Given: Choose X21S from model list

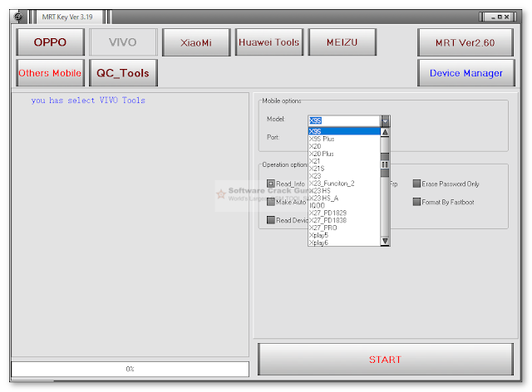Looking at the screenshot, I should click(x=344, y=169).
